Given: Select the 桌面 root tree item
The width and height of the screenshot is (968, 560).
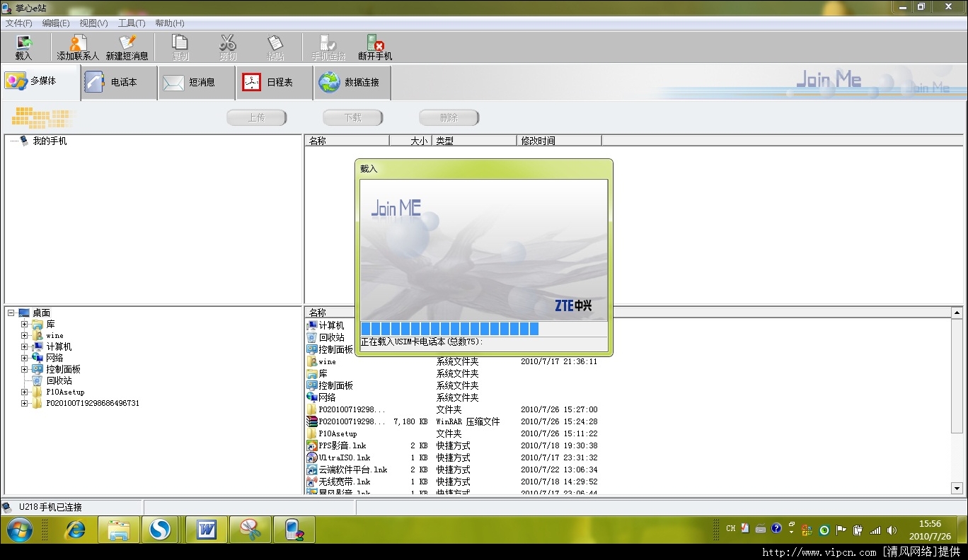Looking at the screenshot, I should coord(41,313).
